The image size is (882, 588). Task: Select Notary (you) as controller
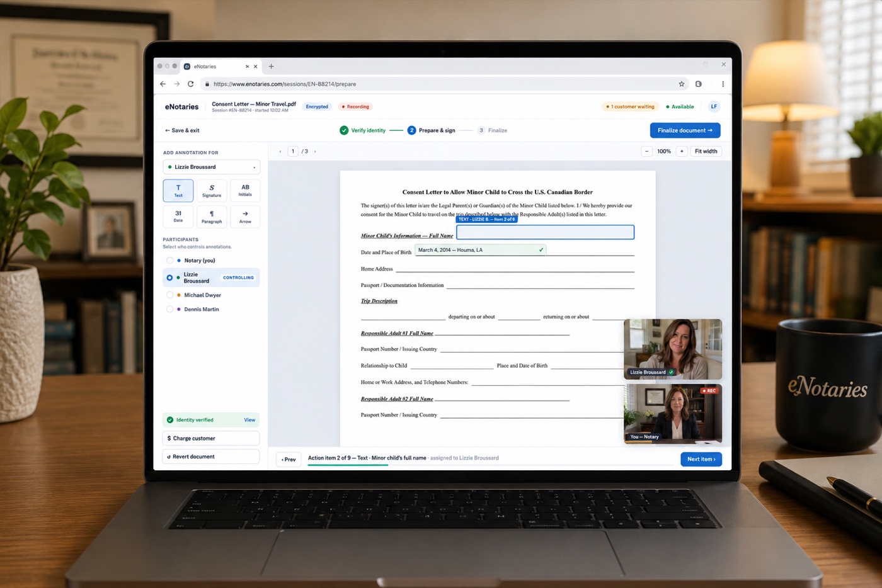170,260
